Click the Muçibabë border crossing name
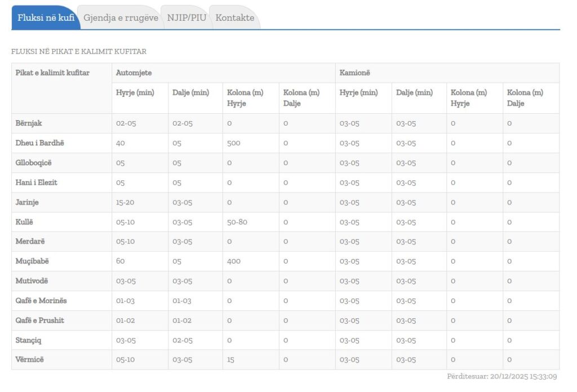The width and height of the screenshot is (577, 392). [32, 261]
